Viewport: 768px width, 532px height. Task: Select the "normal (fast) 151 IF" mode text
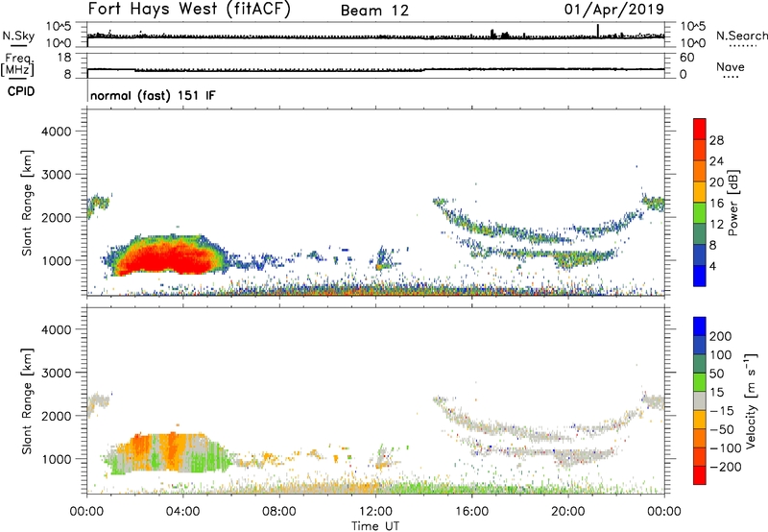(x=153, y=95)
